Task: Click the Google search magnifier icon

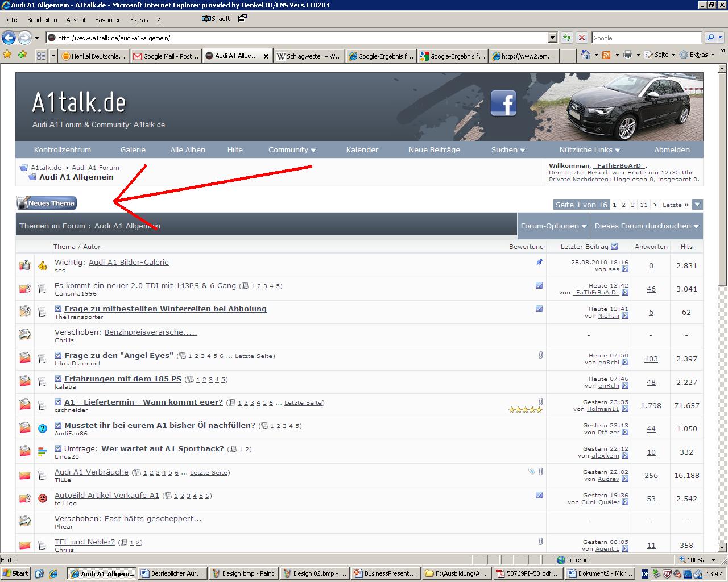Action: pyautogui.click(x=710, y=38)
